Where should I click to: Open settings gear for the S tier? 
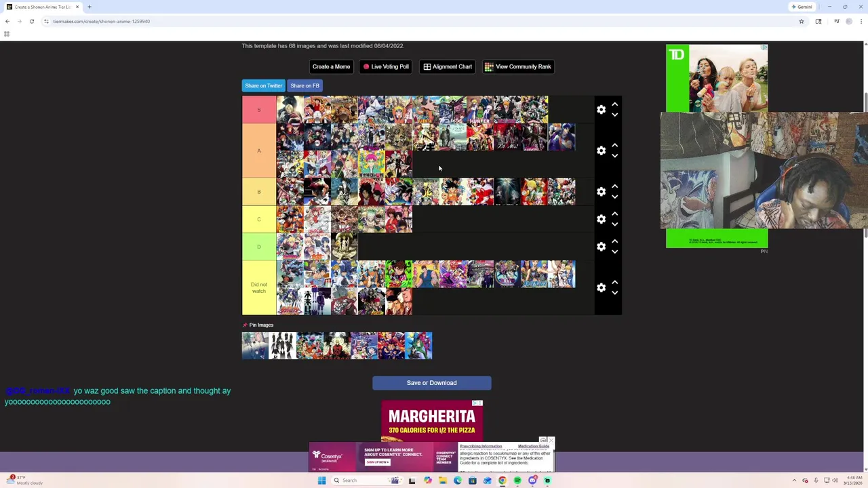pyautogui.click(x=601, y=110)
